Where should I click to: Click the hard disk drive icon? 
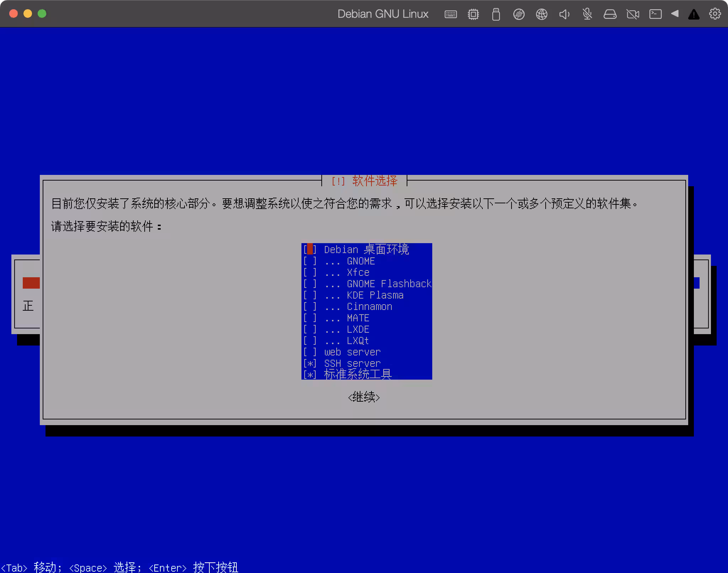click(610, 14)
